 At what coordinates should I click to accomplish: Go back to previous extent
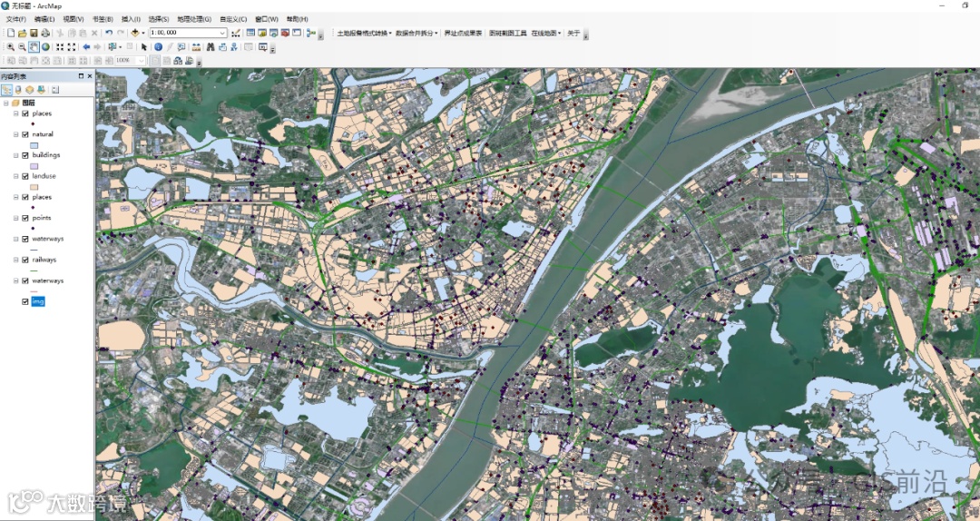coord(86,47)
